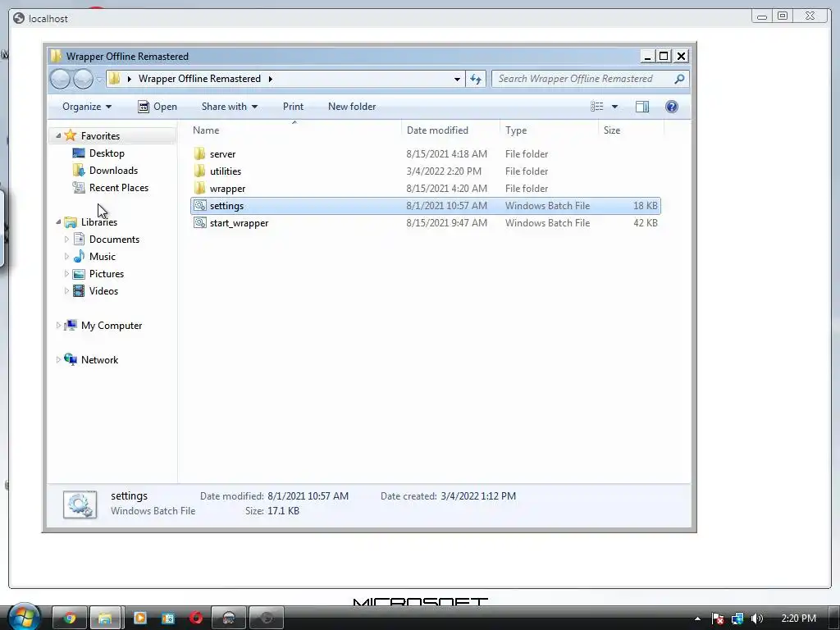Select Network in navigation pane
This screenshot has width=840, height=630.
coord(99,360)
